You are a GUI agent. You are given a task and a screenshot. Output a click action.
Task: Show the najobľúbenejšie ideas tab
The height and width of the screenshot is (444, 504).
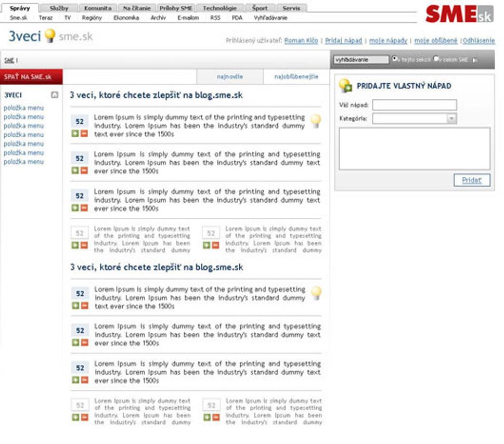296,77
